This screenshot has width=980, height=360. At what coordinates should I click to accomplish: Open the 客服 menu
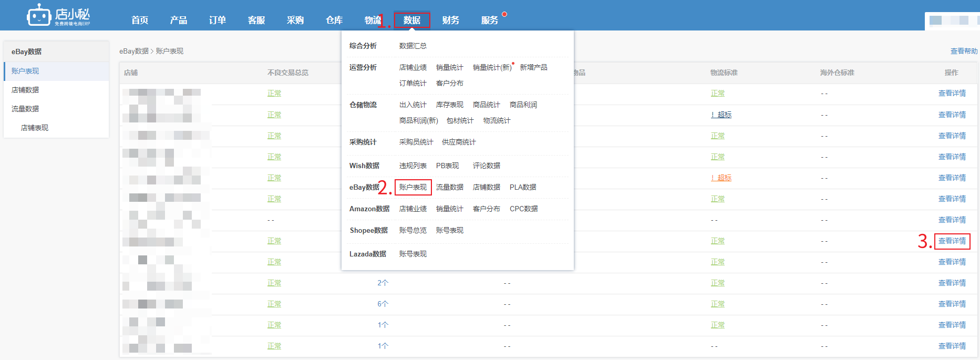click(x=256, y=20)
